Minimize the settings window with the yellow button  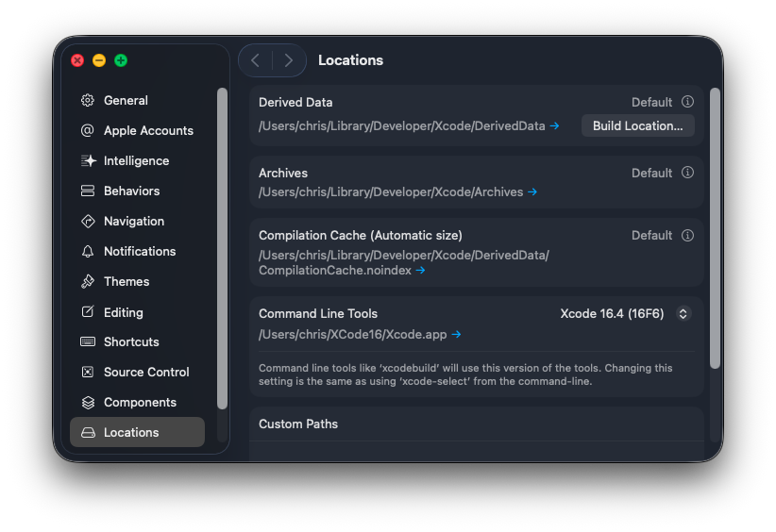(99, 60)
